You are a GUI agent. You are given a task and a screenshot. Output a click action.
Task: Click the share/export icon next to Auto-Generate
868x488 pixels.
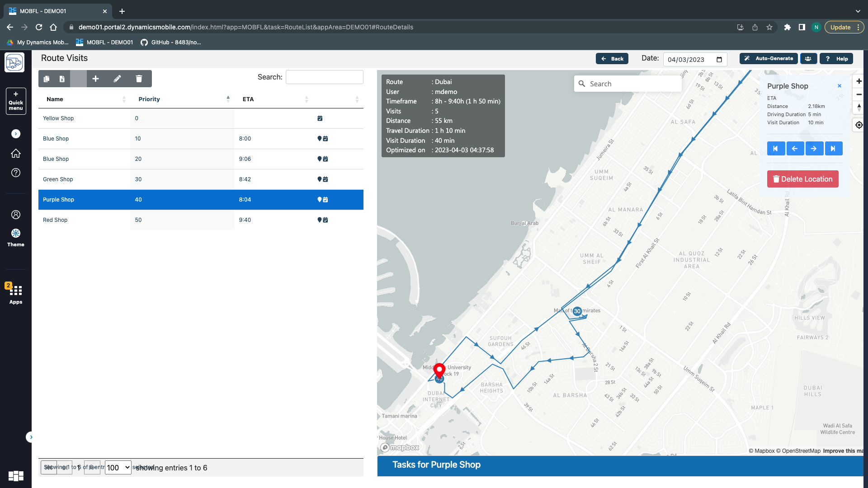click(x=808, y=58)
